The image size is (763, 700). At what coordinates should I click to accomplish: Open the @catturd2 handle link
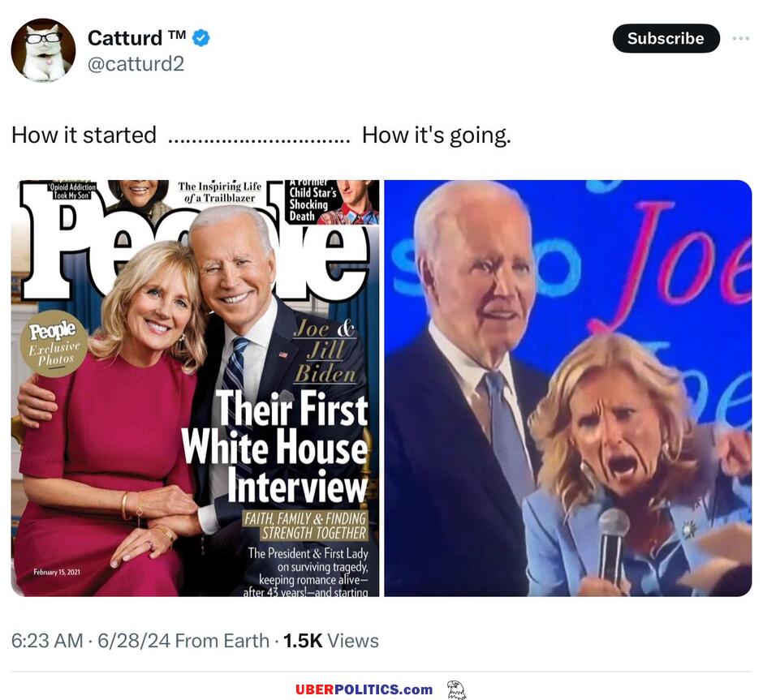point(136,64)
